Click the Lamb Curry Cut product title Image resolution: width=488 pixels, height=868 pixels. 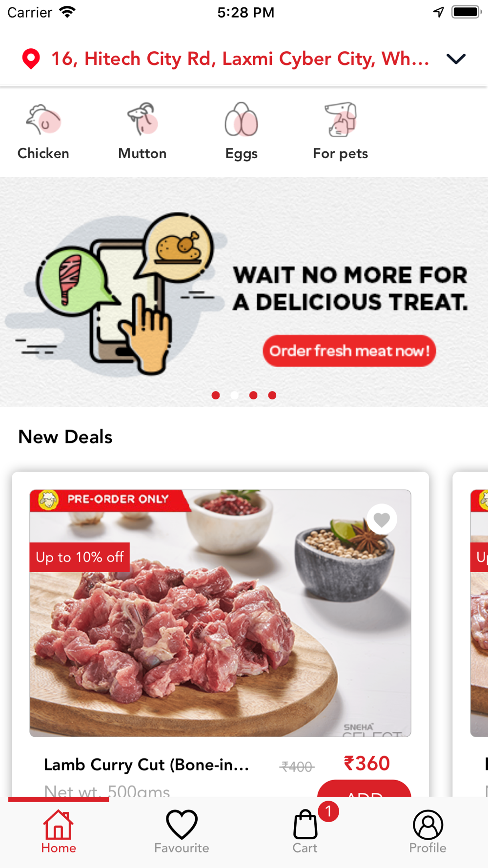(x=146, y=765)
